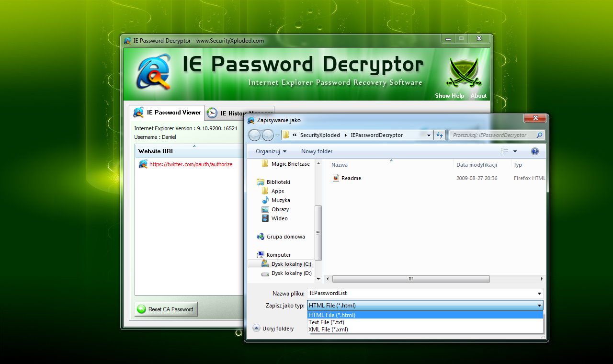Choose Text File (*.txt) from the list

click(425, 322)
